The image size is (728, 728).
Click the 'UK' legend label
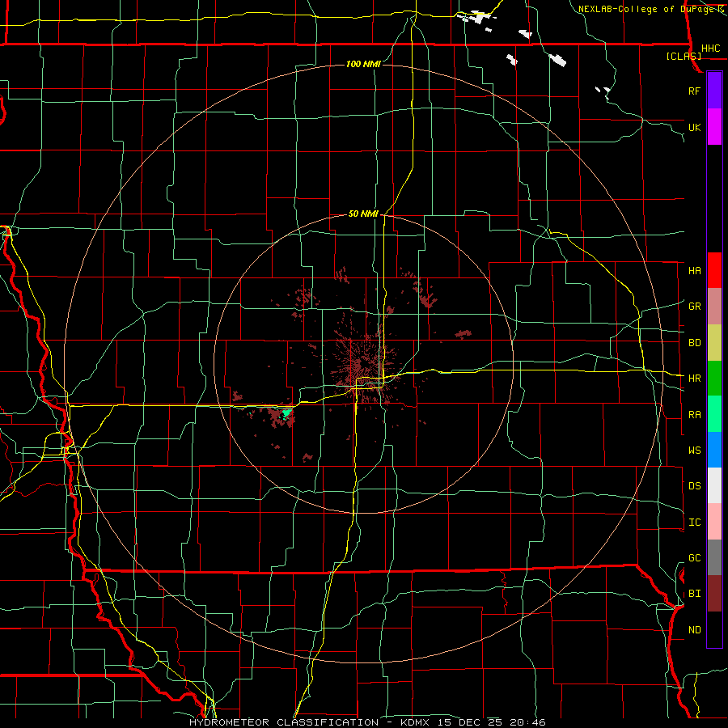click(x=694, y=127)
